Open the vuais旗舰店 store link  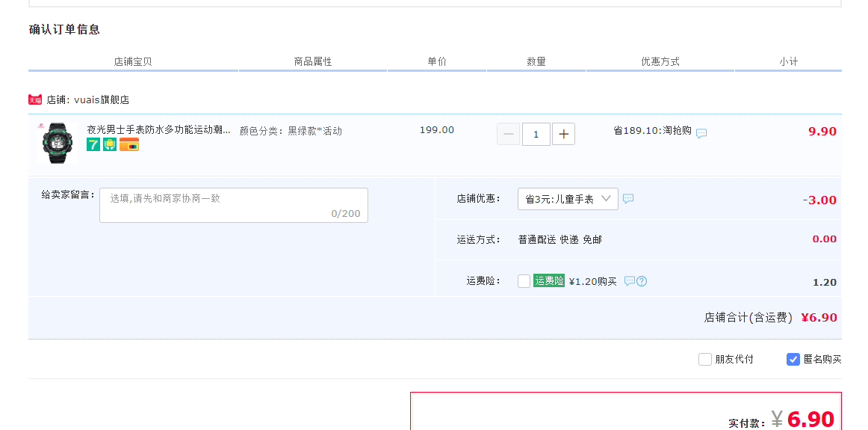102,99
